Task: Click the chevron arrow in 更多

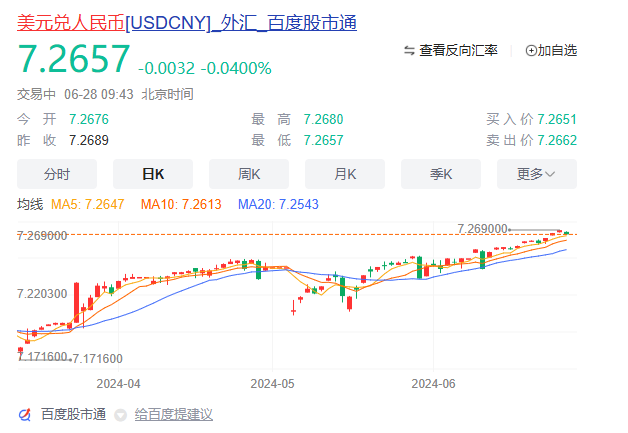Action: click(550, 174)
